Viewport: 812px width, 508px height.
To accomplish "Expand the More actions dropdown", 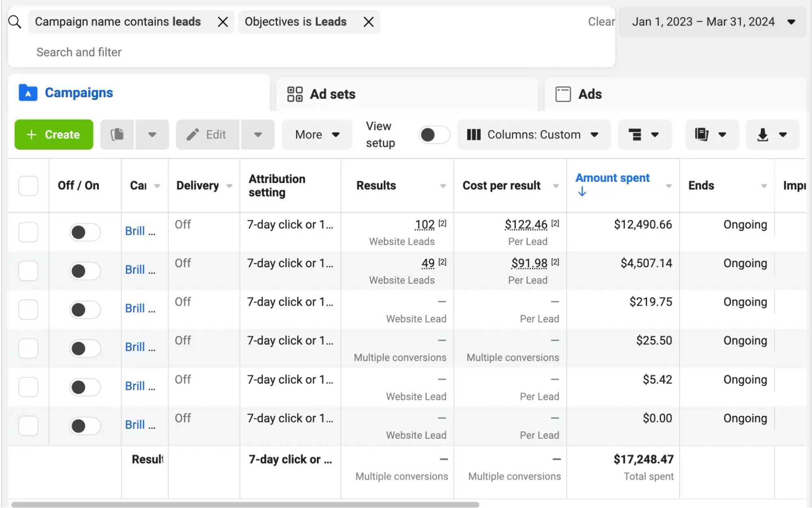I will [317, 135].
